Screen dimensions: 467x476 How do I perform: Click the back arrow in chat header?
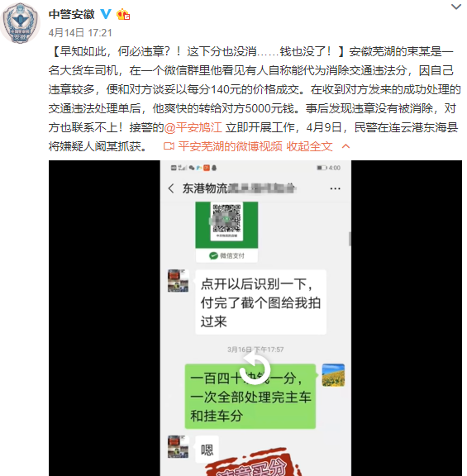(x=171, y=188)
